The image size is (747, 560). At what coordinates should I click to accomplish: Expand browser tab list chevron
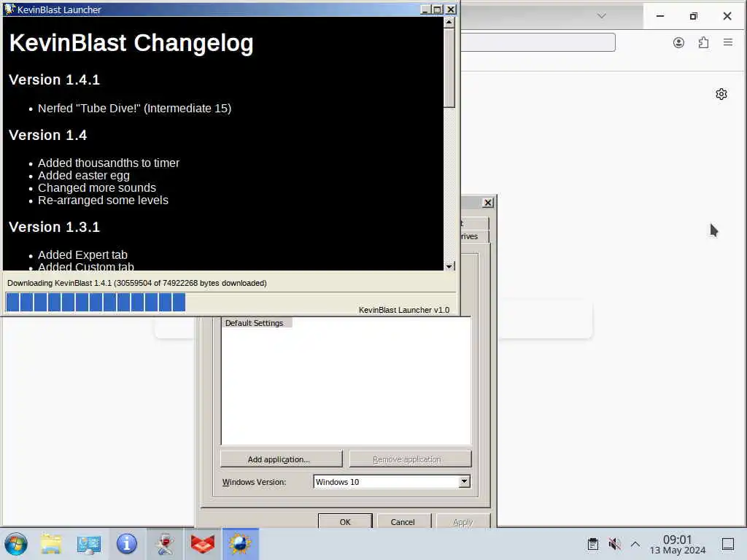pyautogui.click(x=602, y=16)
